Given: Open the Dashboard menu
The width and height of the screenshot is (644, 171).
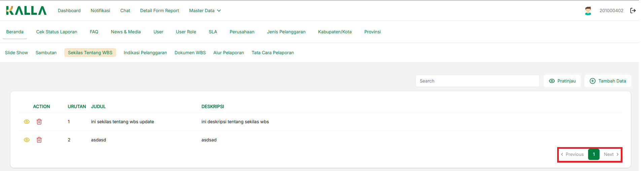Looking at the screenshot, I should (69, 11).
